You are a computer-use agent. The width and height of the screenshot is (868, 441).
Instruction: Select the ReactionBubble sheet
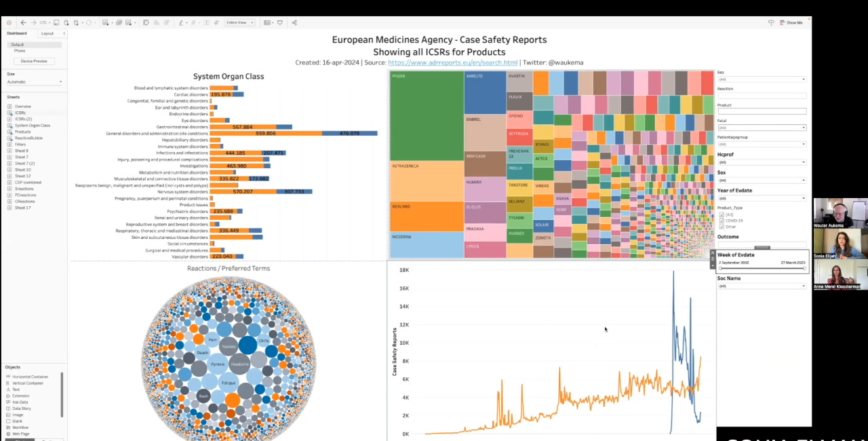(x=28, y=138)
